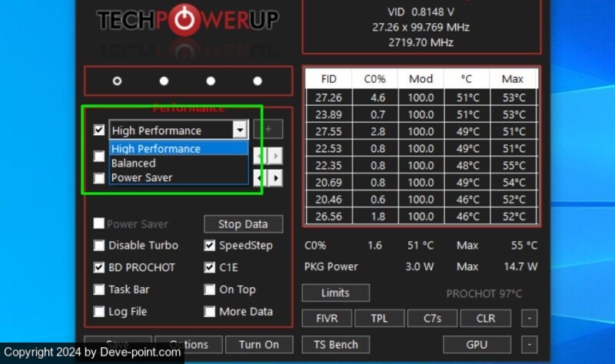Choose Balanced from the power plan list
615x364 pixels.
click(134, 164)
